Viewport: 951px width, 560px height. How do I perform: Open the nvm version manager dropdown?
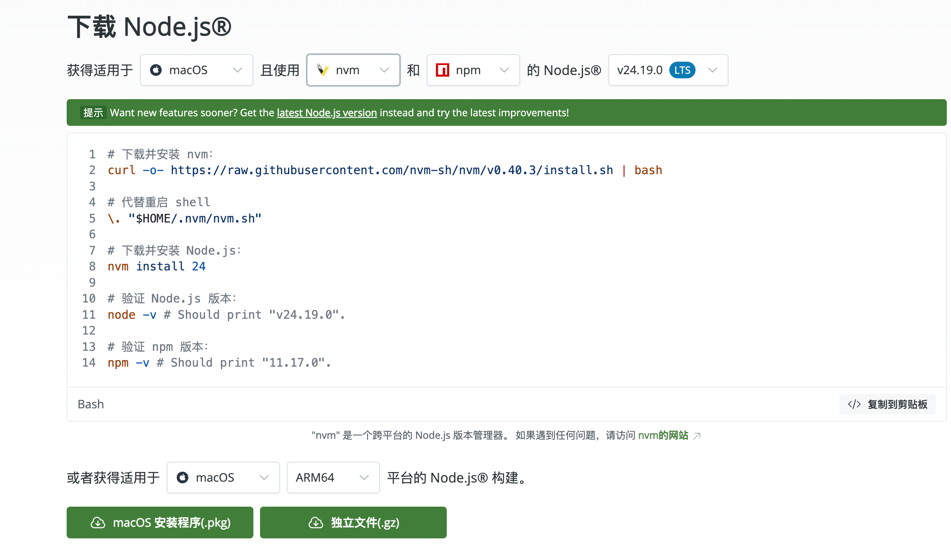[353, 70]
